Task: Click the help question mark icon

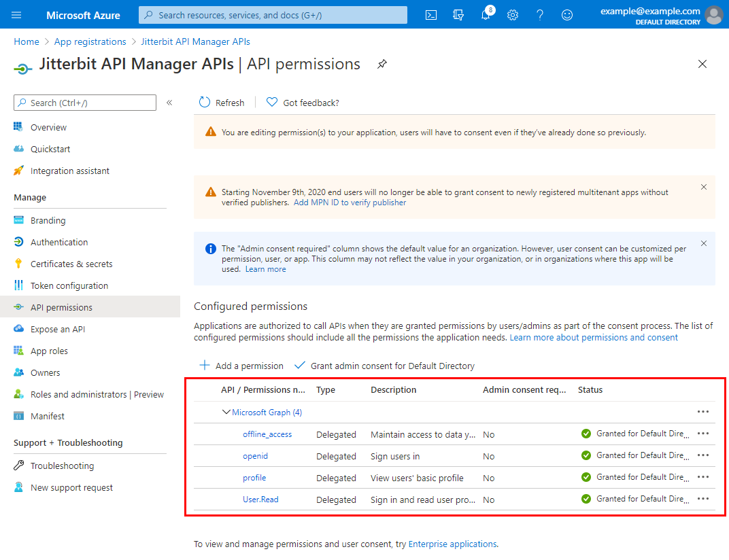Action: pyautogui.click(x=540, y=15)
